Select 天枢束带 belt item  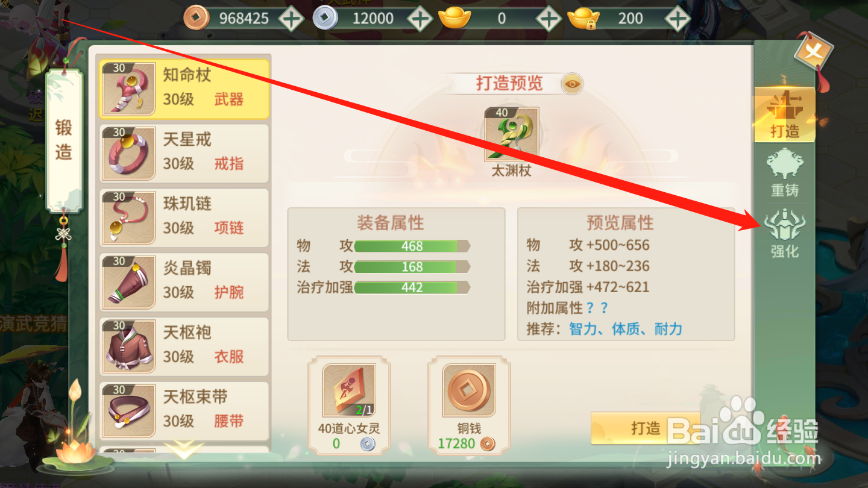pyautogui.click(x=184, y=411)
